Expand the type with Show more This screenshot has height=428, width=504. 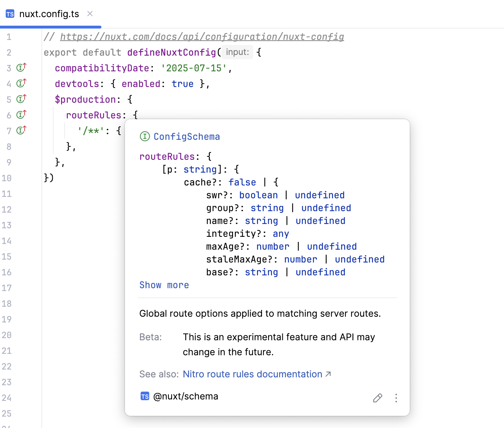click(164, 285)
